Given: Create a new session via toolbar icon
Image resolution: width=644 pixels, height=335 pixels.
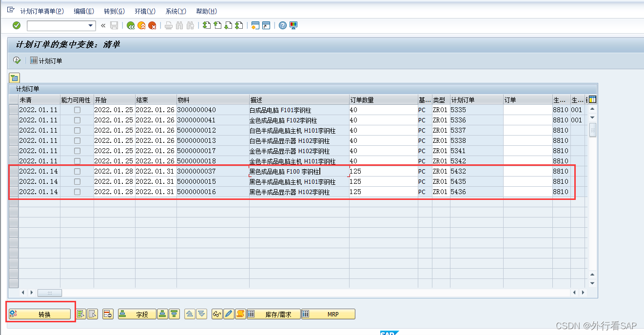Looking at the screenshot, I should coord(255,25).
